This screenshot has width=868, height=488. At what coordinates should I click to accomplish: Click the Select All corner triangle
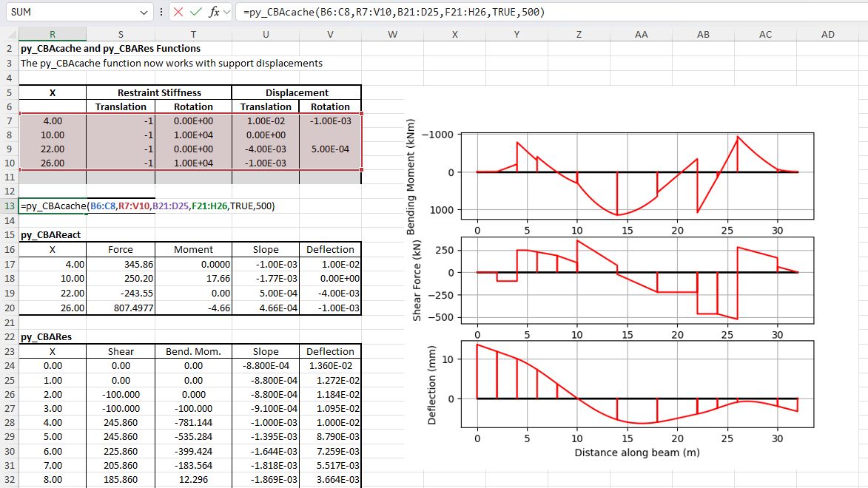10,35
